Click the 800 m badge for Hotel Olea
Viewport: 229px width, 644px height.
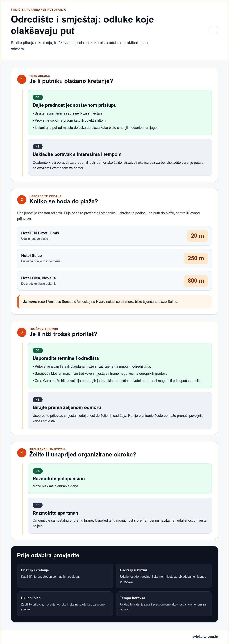click(196, 281)
